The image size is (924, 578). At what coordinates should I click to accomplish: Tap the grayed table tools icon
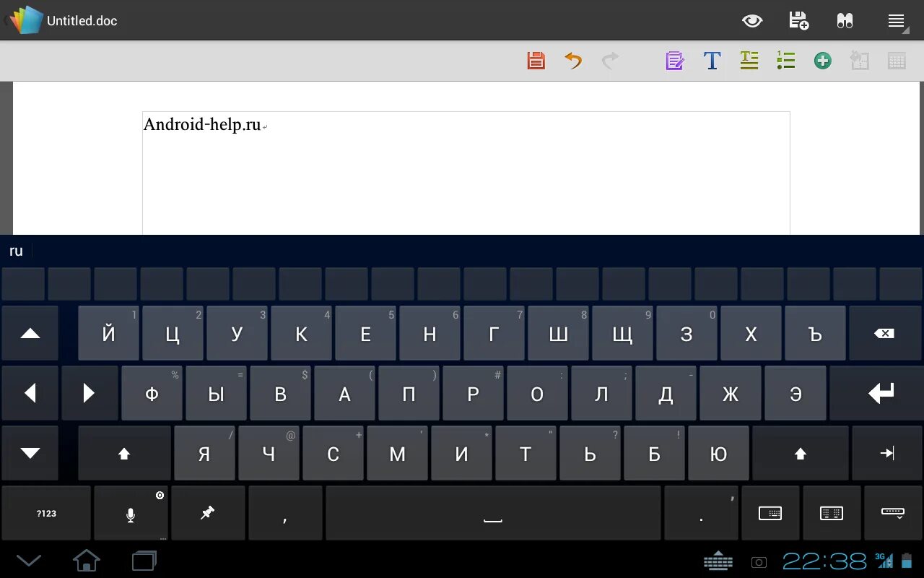[x=897, y=61]
